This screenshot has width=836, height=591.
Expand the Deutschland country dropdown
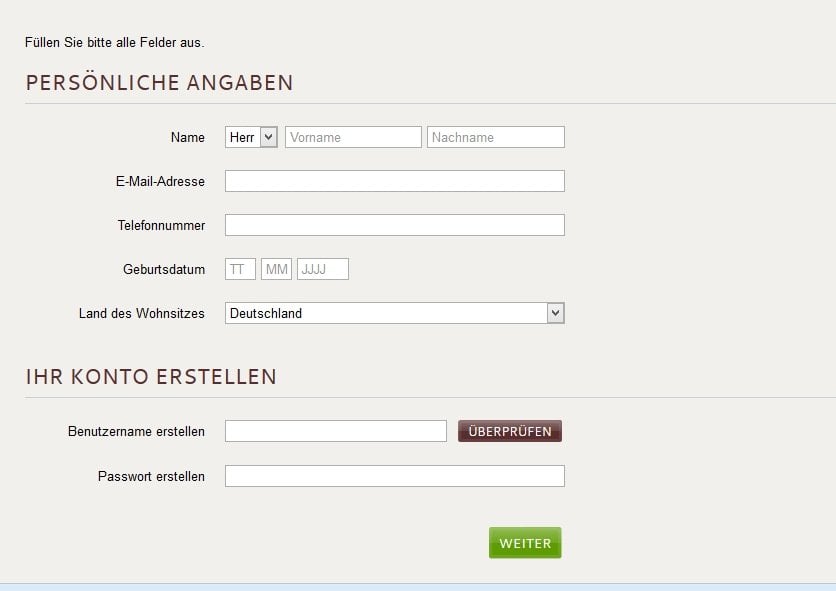pyautogui.click(x=395, y=313)
